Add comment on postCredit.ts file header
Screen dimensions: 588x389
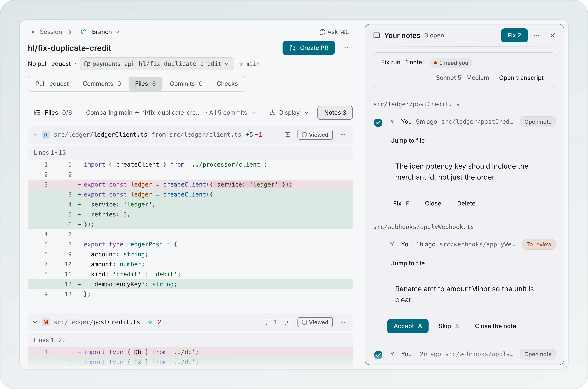[x=287, y=322]
